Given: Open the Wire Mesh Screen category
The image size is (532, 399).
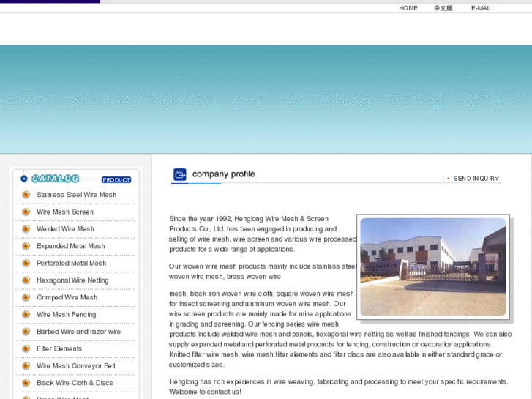Looking at the screenshot, I should 65,212.
